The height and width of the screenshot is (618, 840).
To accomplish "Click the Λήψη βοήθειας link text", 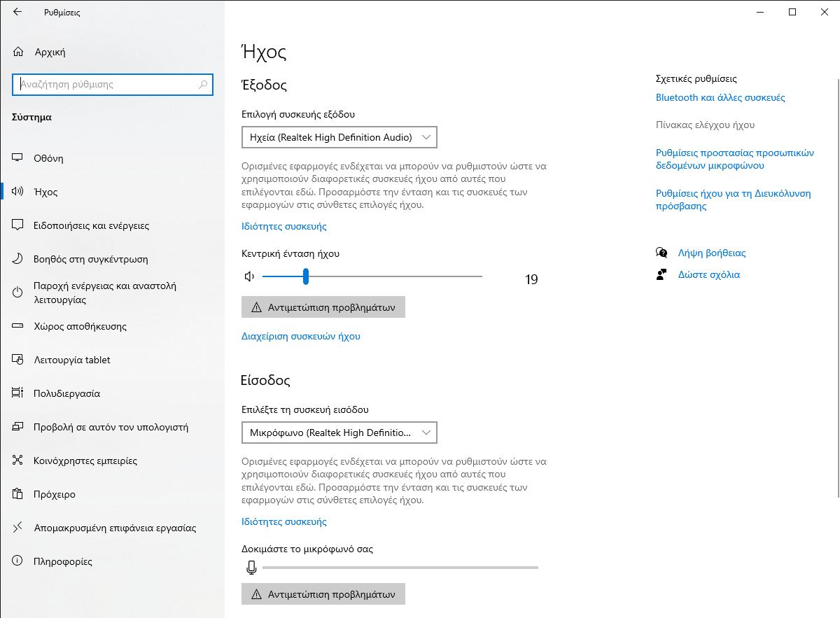I will pos(712,253).
